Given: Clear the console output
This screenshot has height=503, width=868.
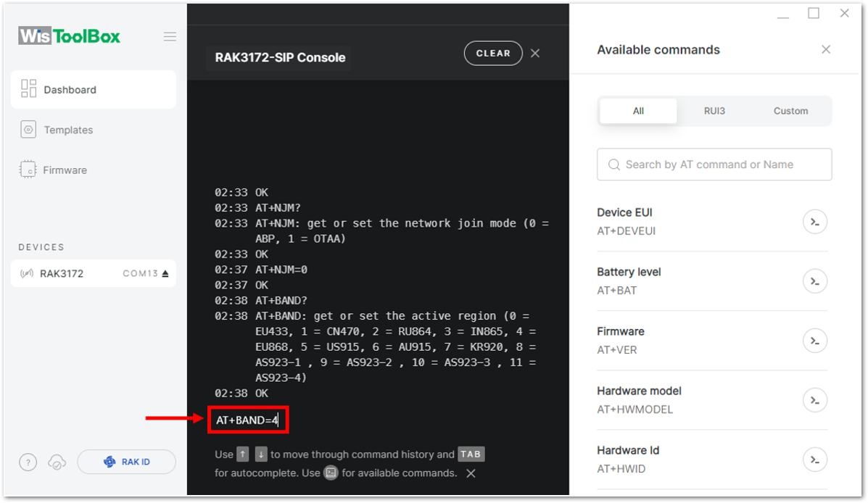Looking at the screenshot, I should (x=492, y=53).
